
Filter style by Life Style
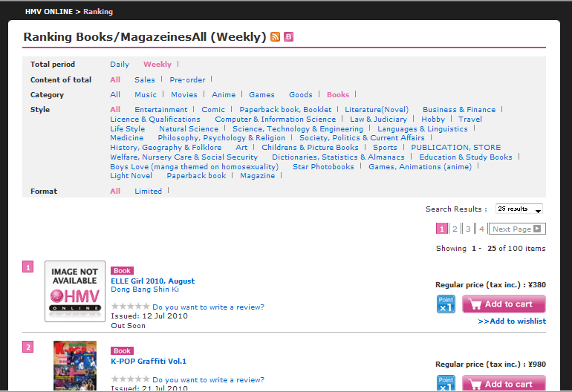pos(127,129)
